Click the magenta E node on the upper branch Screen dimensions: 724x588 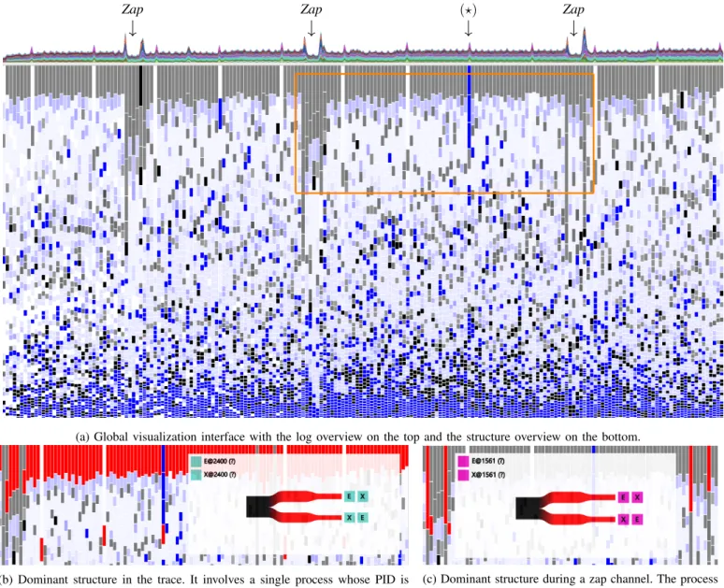tap(624, 497)
